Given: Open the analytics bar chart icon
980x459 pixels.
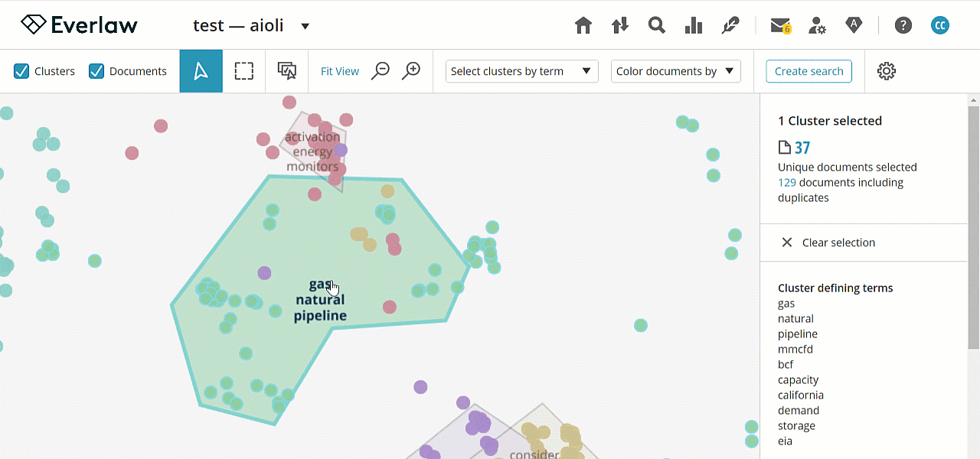Looking at the screenshot, I should pyautogui.click(x=694, y=25).
